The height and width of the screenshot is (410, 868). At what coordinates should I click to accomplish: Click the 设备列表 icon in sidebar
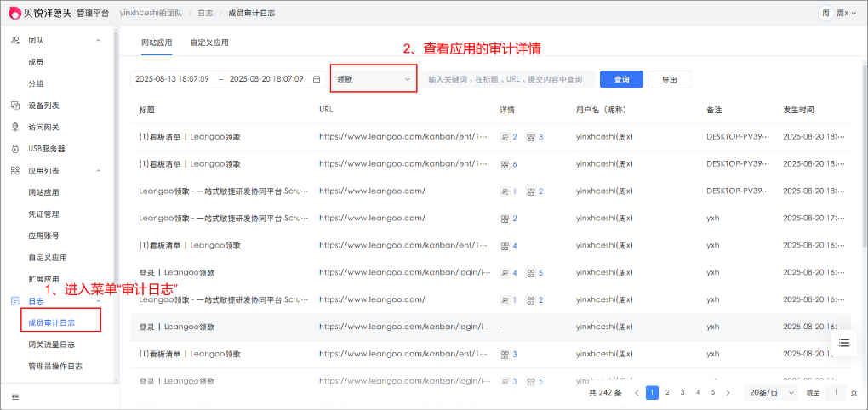[16, 105]
